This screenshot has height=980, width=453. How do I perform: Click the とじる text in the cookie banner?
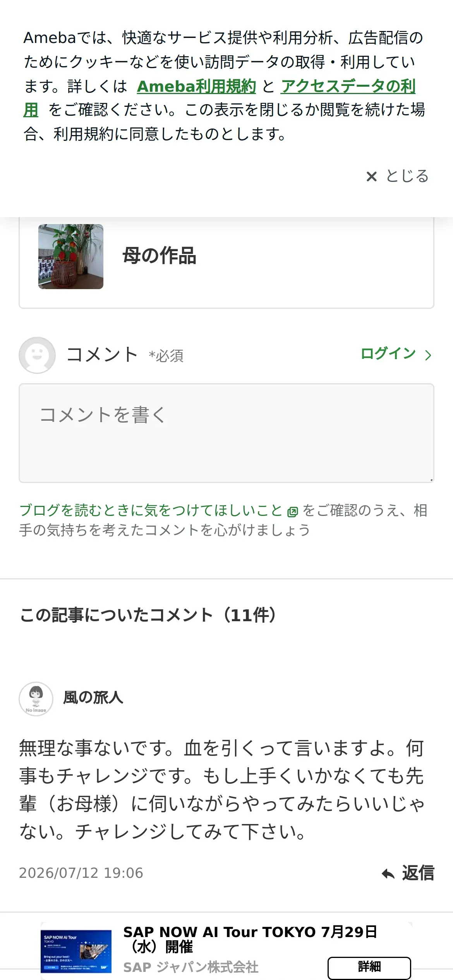[407, 176]
